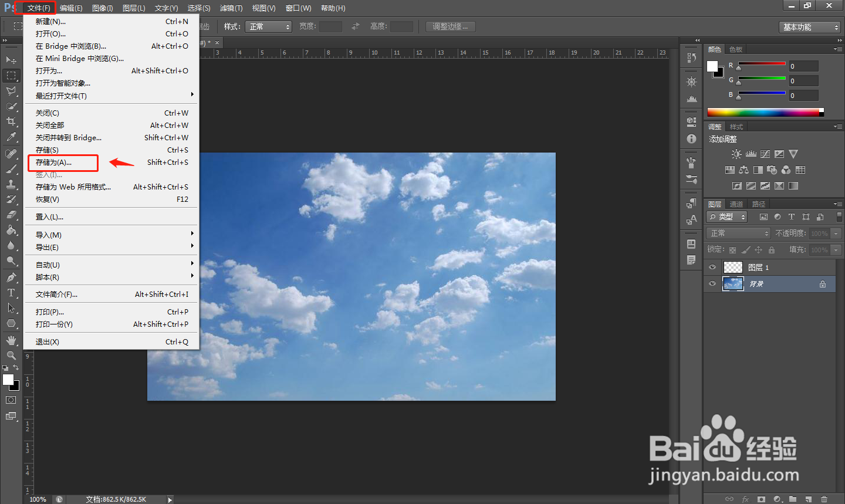The width and height of the screenshot is (845, 504).
Task: Open 填充 fill dropdown arrow
Action: tap(836, 250)
